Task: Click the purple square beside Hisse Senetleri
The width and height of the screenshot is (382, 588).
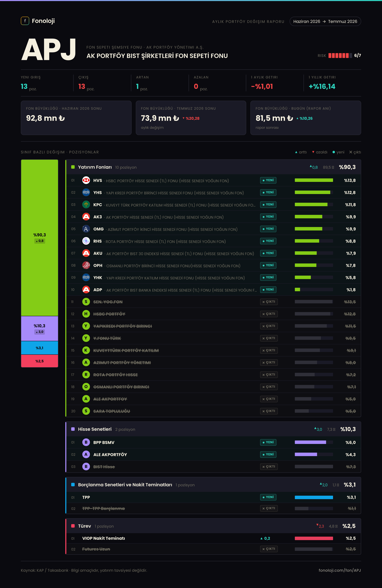Action: (73, 429)
